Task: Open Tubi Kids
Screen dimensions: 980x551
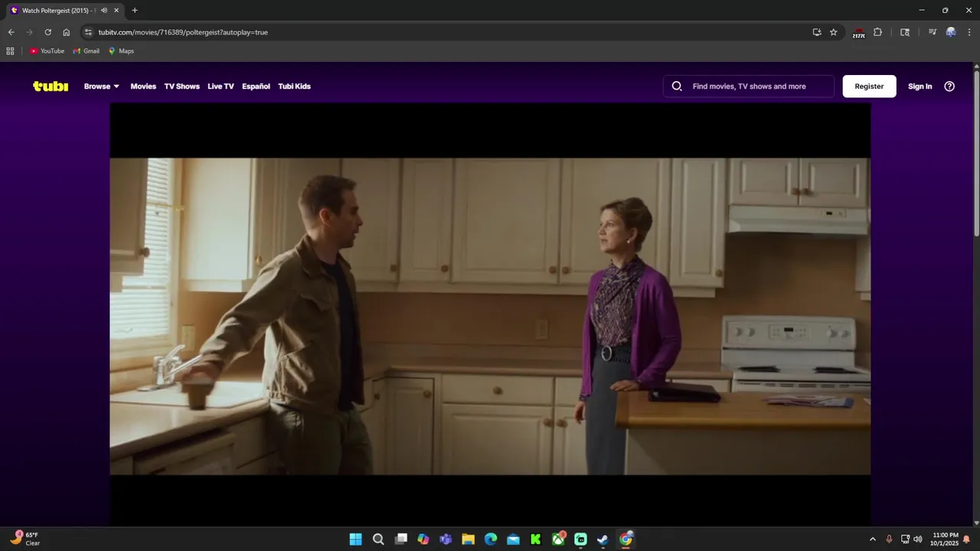Action: [x=294, y=86]
